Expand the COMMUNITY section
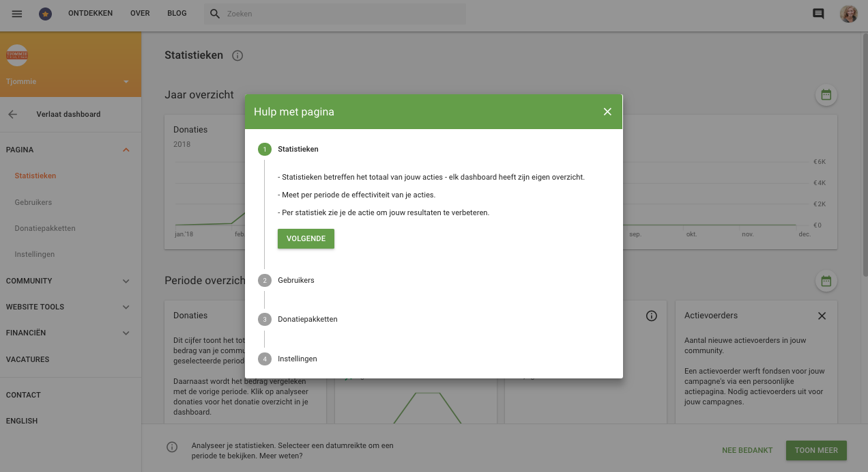This screenshot has height=472, width=868. [126, 281]
